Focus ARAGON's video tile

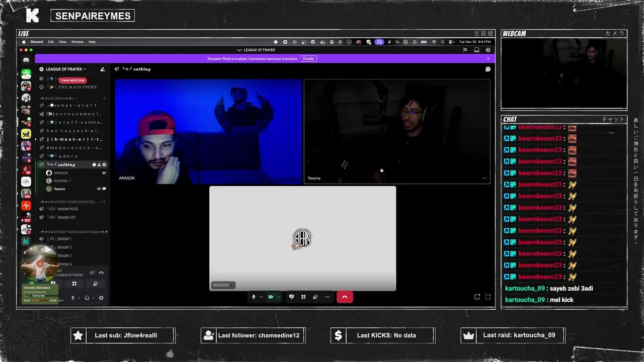pyautogui.click(x=208, y=131)
